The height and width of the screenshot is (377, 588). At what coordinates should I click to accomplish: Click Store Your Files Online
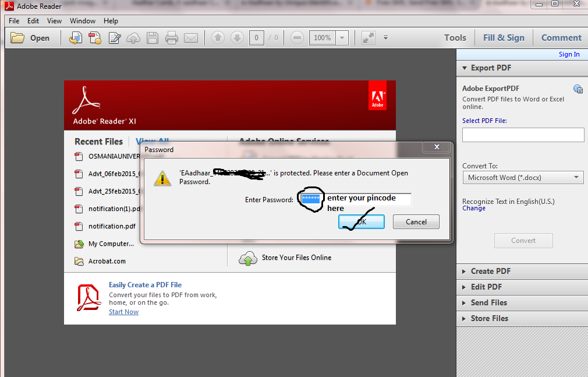coord(296,258)
